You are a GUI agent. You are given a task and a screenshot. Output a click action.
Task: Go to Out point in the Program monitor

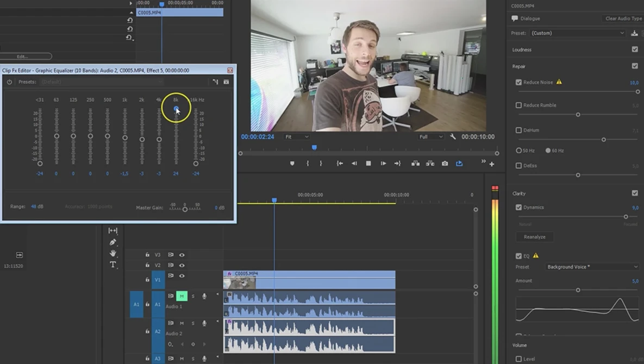click(398, 164)
